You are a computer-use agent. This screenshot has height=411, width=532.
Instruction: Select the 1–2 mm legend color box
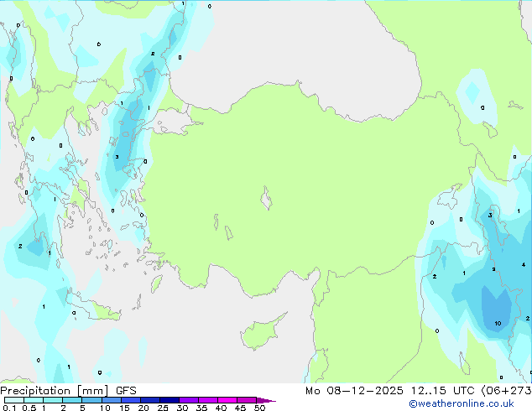pos(53,400)
